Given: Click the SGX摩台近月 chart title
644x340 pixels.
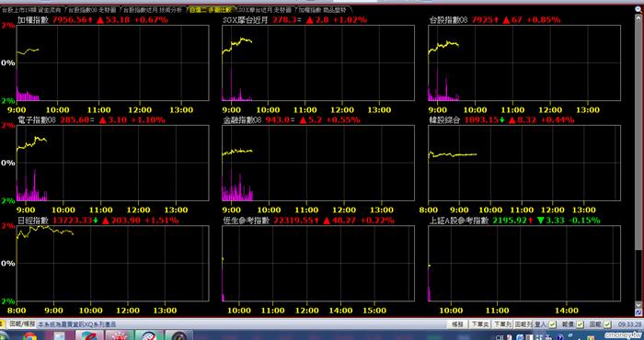Looking at the screenshot, I should [245, 19].
